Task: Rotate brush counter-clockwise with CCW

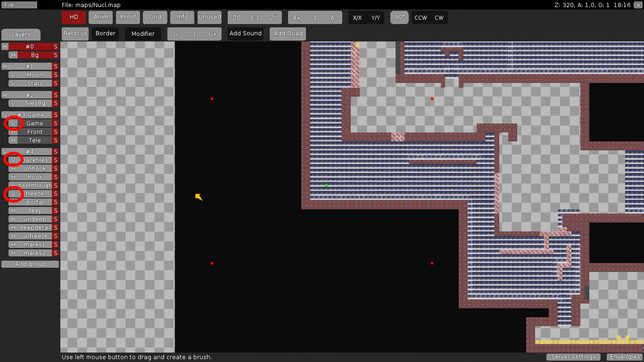Action: (x=421, y=18)
